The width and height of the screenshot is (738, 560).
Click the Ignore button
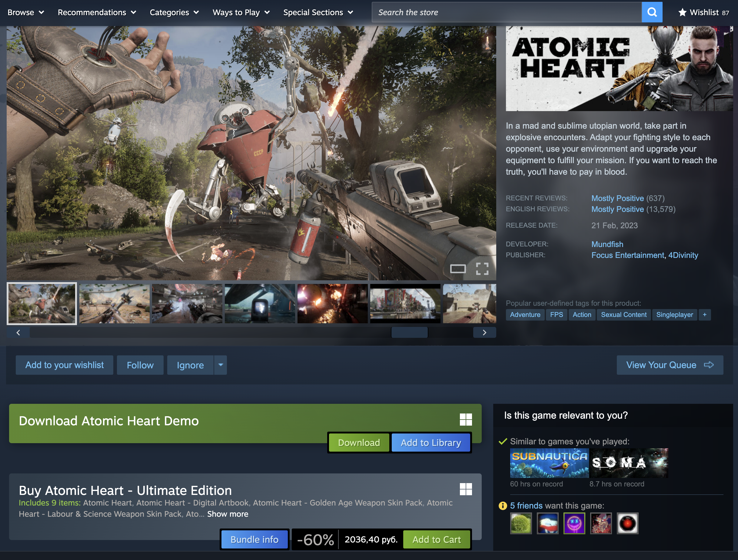(190, 365)
